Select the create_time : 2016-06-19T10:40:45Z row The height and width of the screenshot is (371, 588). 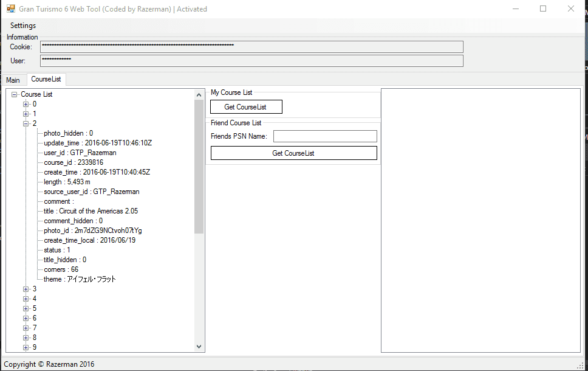[97, 172]
